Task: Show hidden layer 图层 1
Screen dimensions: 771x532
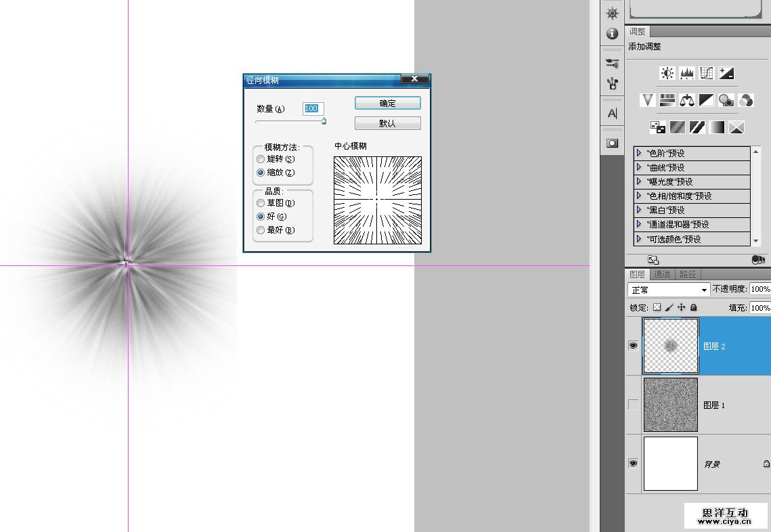Action: pyautogui.click(x=633, y=405)
